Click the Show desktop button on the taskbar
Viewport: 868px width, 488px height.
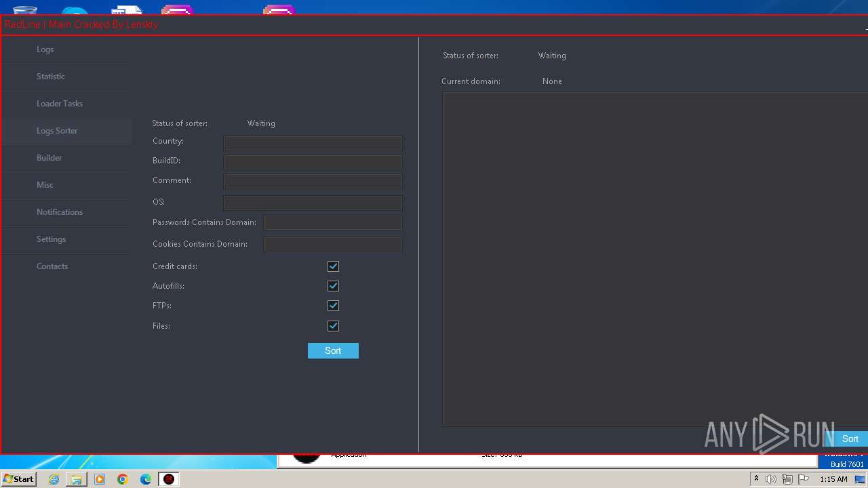[x=860, y=479]
